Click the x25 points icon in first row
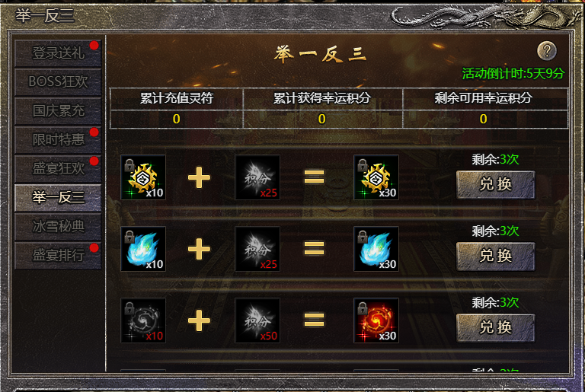The width and height of the screenshot is (585, 392). pyautogui.click(x=257, y=177)
